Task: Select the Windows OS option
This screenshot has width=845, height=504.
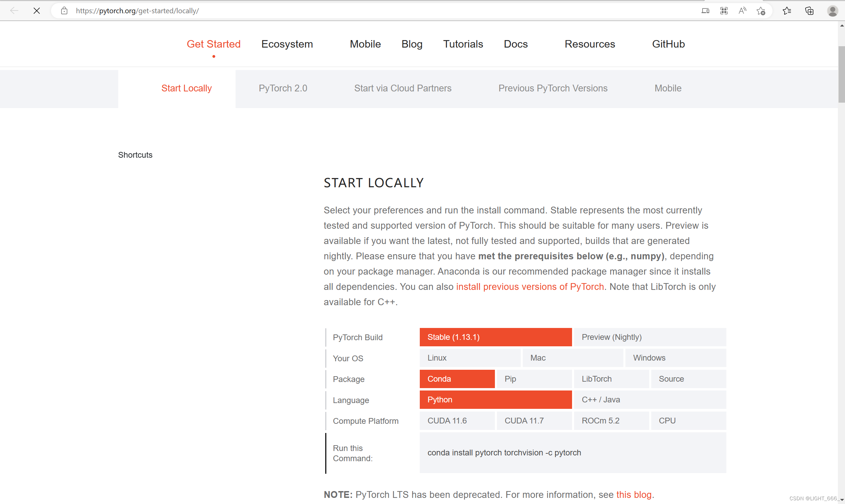Action: point(675,358)
